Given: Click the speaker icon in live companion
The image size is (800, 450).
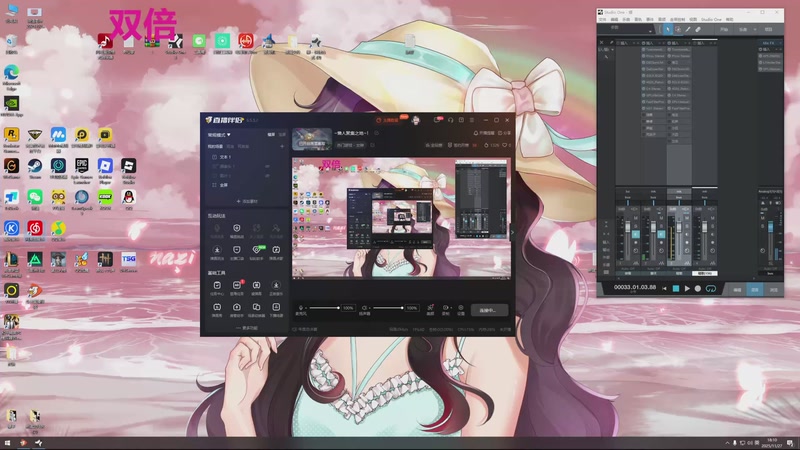Looking at the screenshot, I should 364,308.
